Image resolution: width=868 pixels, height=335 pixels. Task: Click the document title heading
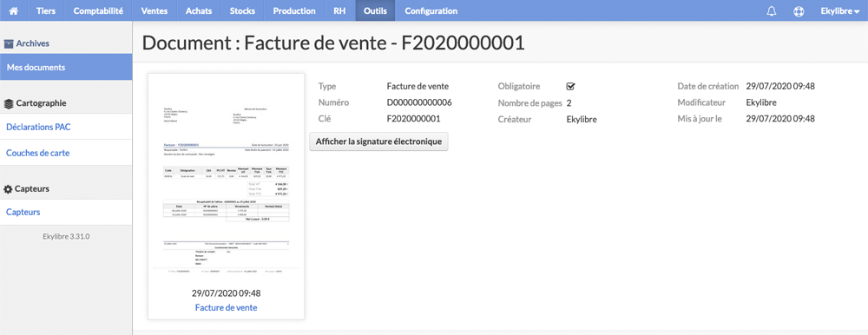pyautogui.click(x=333, y=43)
